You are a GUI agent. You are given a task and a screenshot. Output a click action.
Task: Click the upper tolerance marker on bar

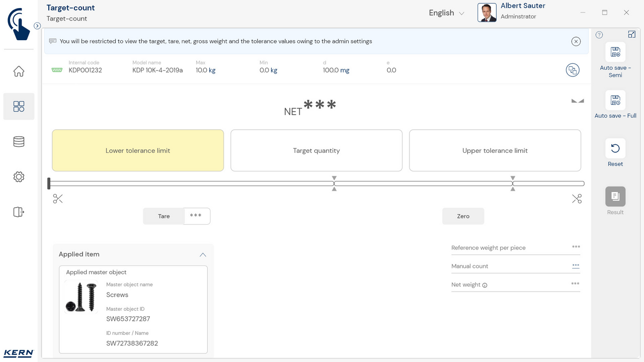pos(513,184)
